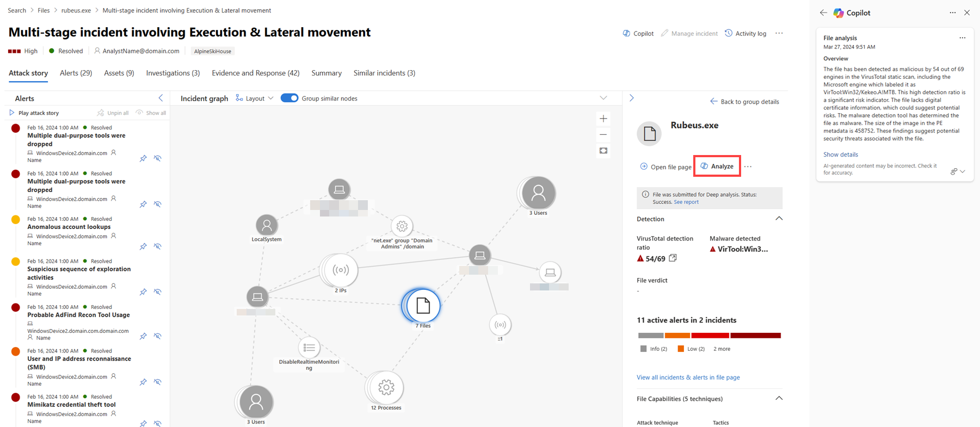Click the LocalSystem user node
The image size is (980, 427).
(267, 225)
